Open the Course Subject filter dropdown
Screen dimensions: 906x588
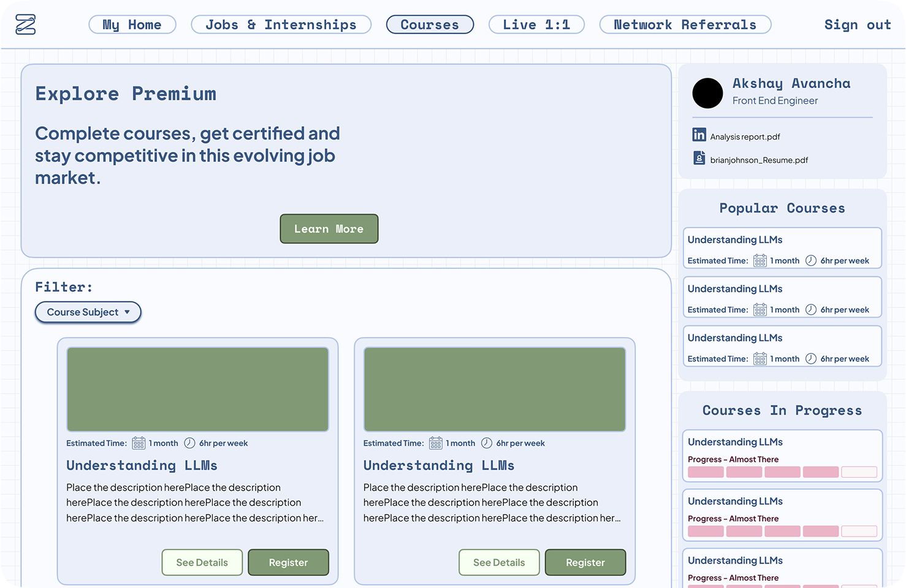pyautogui.click(x=88, y=312)
